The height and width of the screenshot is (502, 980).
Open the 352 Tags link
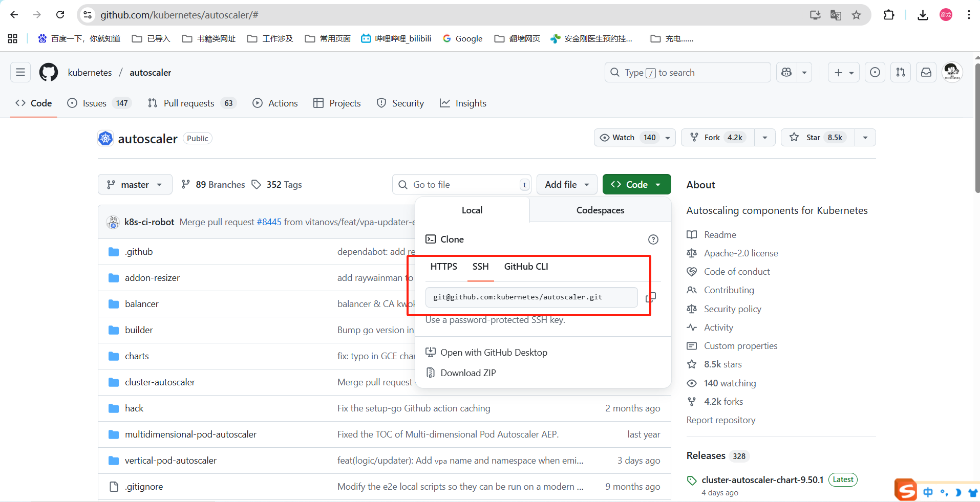coord(277,185)
